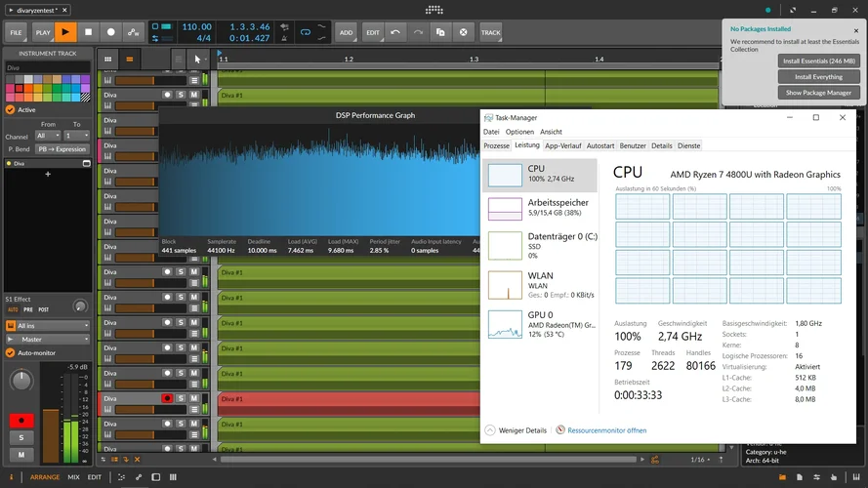Image resolution: width=868 pixels, height=488 pixels.
Task: Select the pointer tool above the track list
Action: (198, 60)
